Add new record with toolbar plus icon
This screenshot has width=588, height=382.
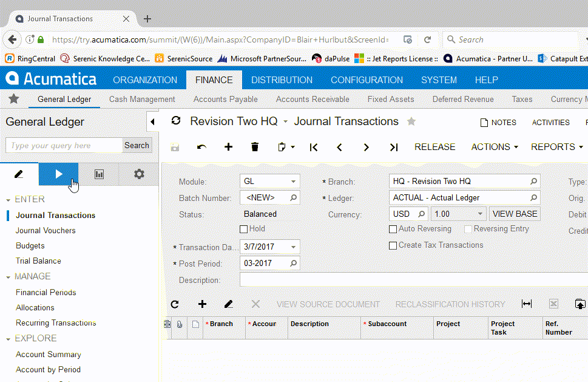(228, 147)
